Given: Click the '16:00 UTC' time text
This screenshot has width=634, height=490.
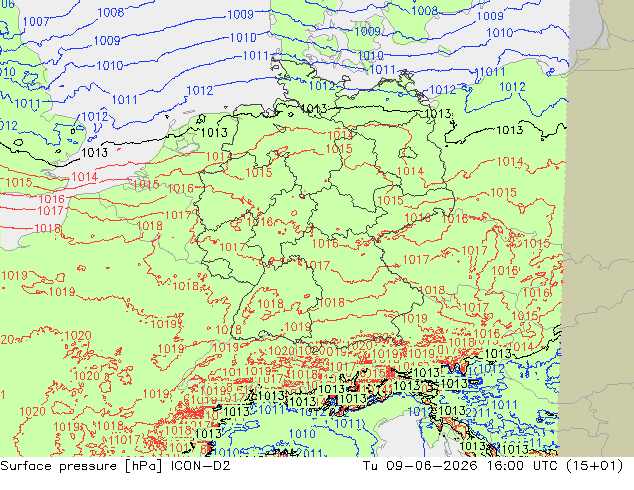Looking at the screenshot, I should 523,466.
